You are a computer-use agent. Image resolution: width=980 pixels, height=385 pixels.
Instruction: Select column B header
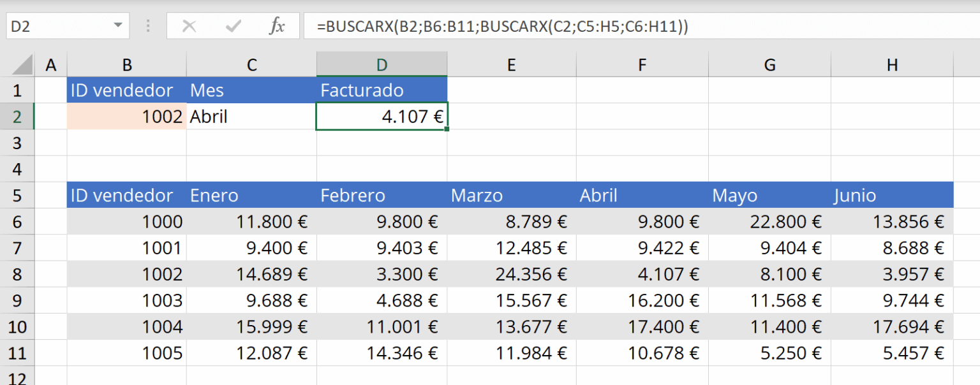click(x=126, y=64)
